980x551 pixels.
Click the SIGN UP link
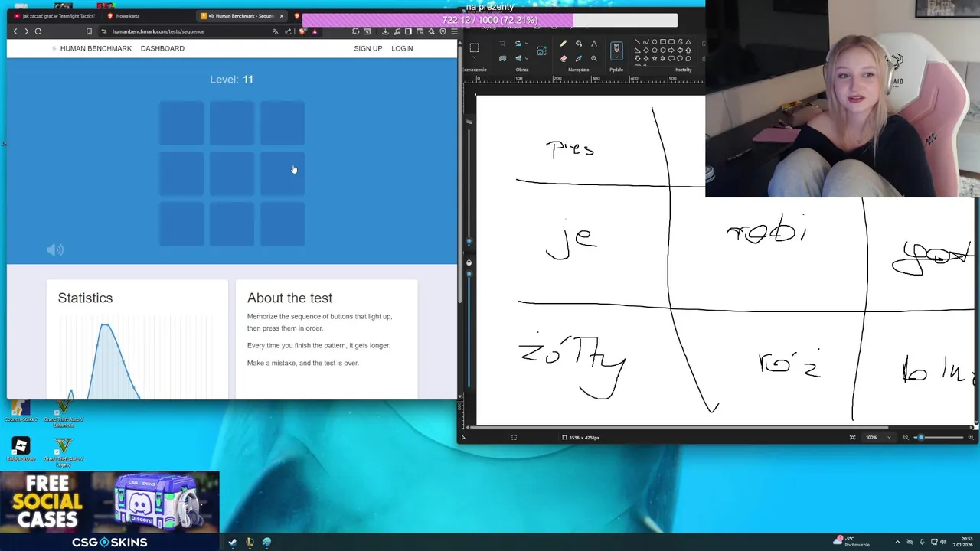tap(367, 48)
